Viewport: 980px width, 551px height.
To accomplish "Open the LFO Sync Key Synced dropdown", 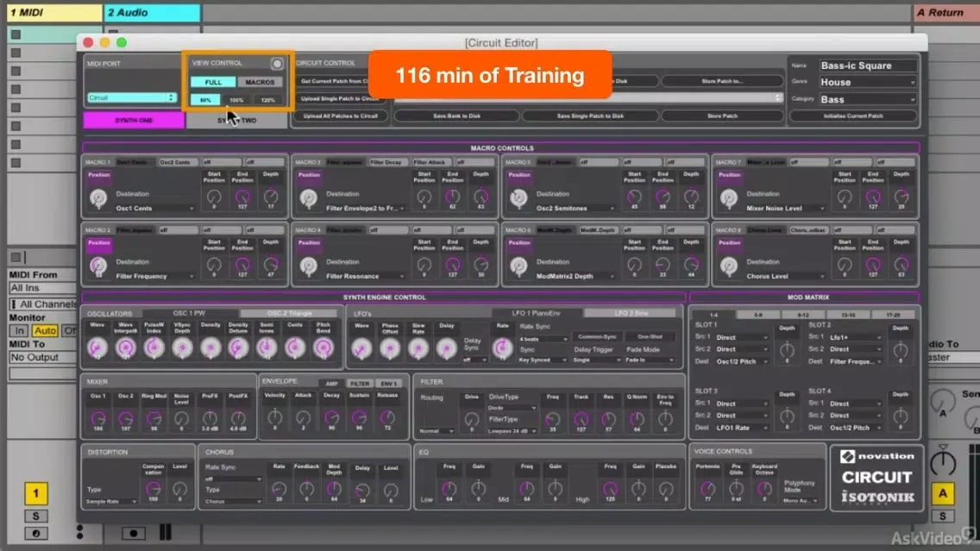I will pos(543,360).
